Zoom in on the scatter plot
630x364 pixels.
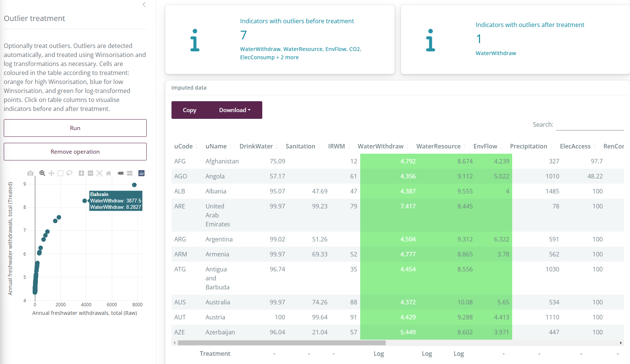(81, 173)
